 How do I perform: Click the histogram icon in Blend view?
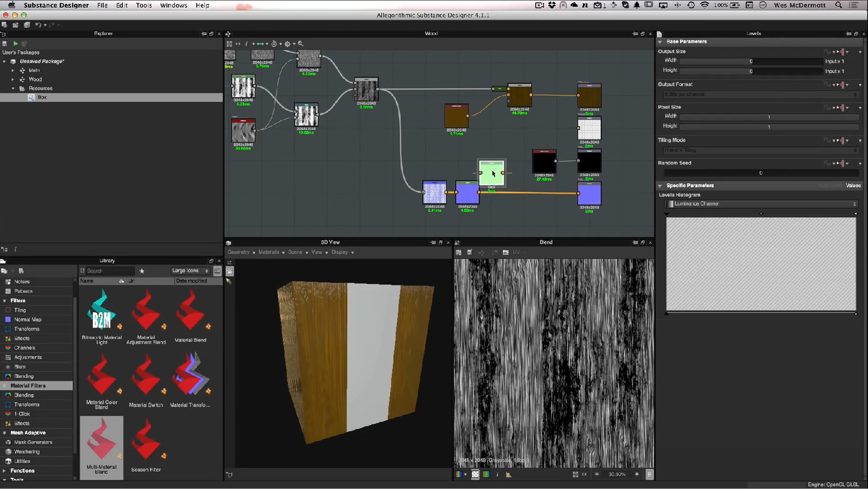508,475
